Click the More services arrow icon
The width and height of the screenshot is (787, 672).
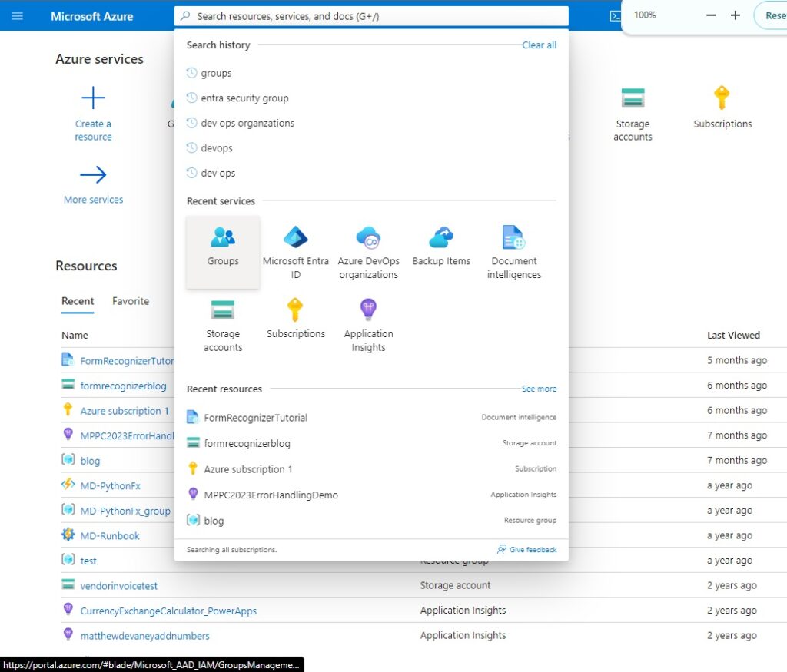click(93, 174)
